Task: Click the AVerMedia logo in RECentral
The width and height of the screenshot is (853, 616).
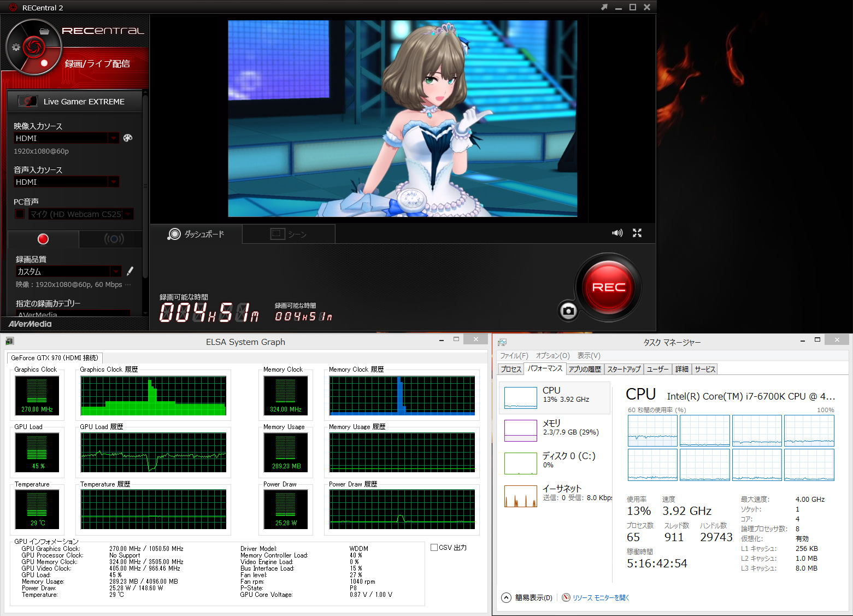Action: tap(30, 324)
